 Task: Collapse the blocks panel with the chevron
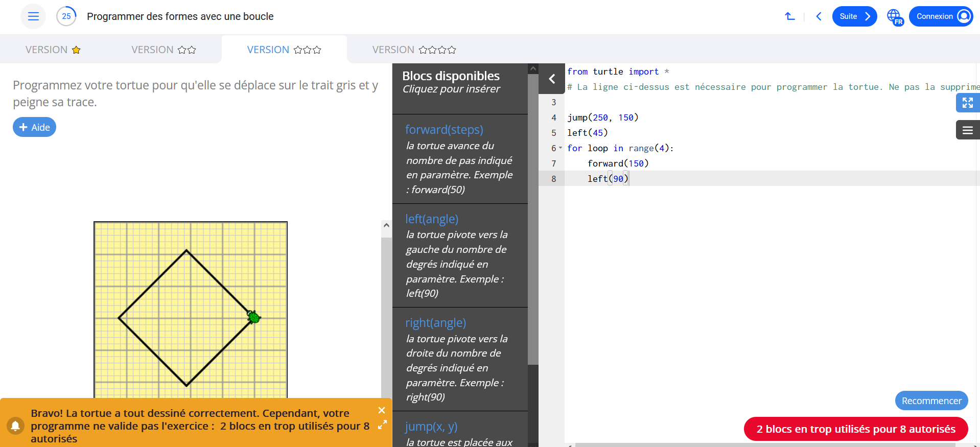(552, 79)
